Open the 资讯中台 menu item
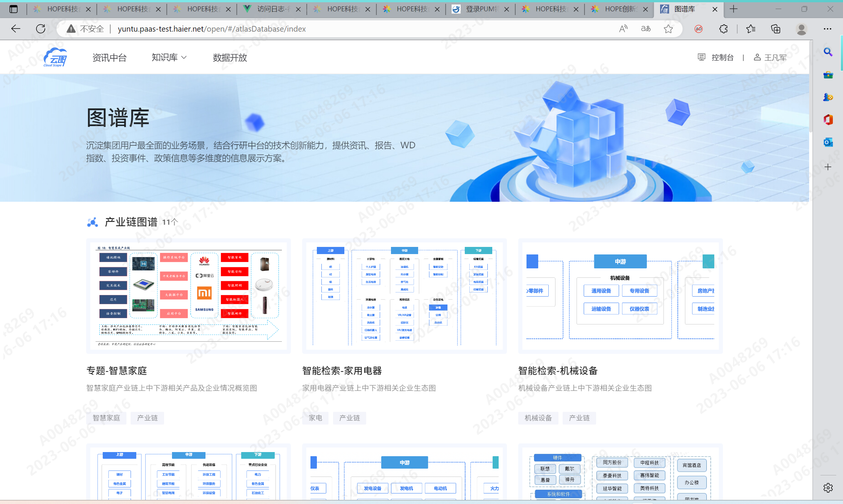Image resolution: width=843 pixels, height=504 pixels. click(110, 58)
